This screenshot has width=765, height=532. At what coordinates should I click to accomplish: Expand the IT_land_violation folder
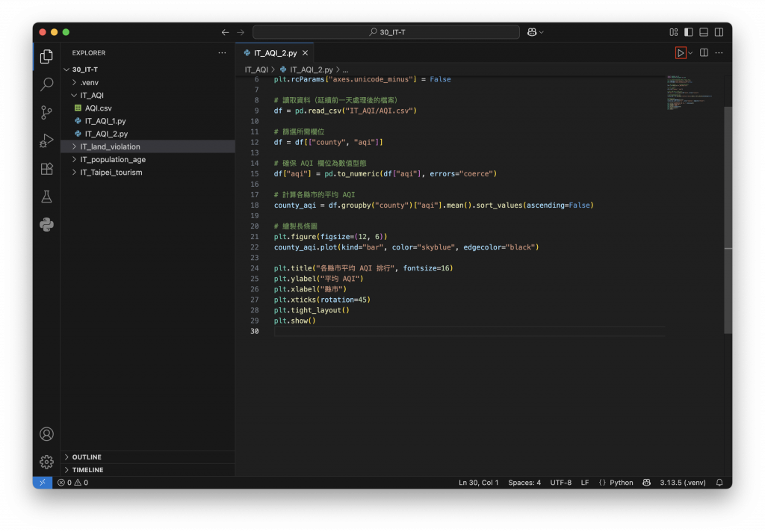pyautogui.click(x=110, y=146)
